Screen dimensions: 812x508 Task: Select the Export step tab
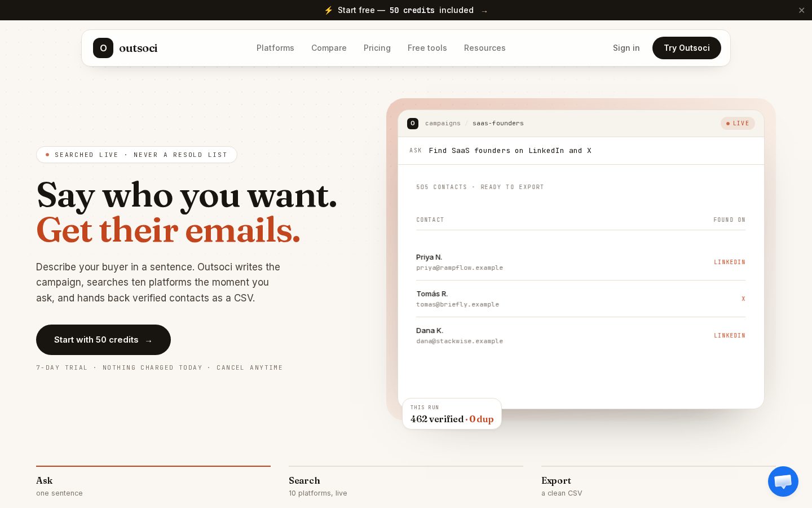point(659,483)
